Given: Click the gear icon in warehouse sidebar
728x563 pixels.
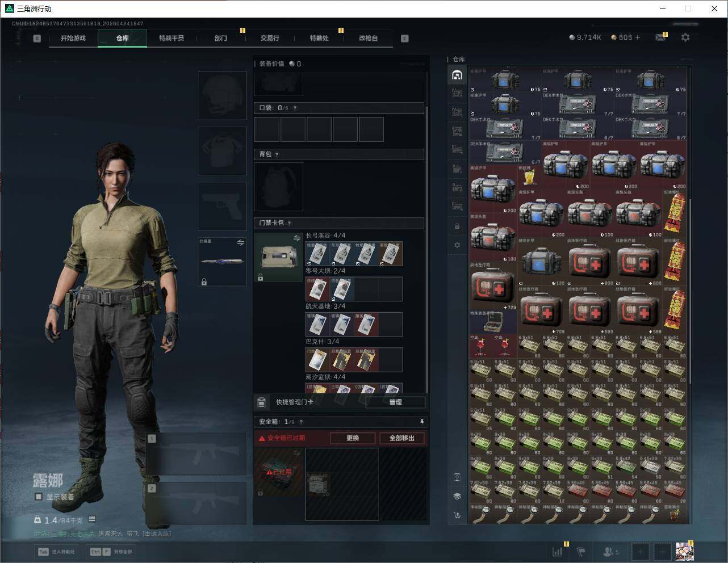Looking at the screenshot, I should 457,245.
